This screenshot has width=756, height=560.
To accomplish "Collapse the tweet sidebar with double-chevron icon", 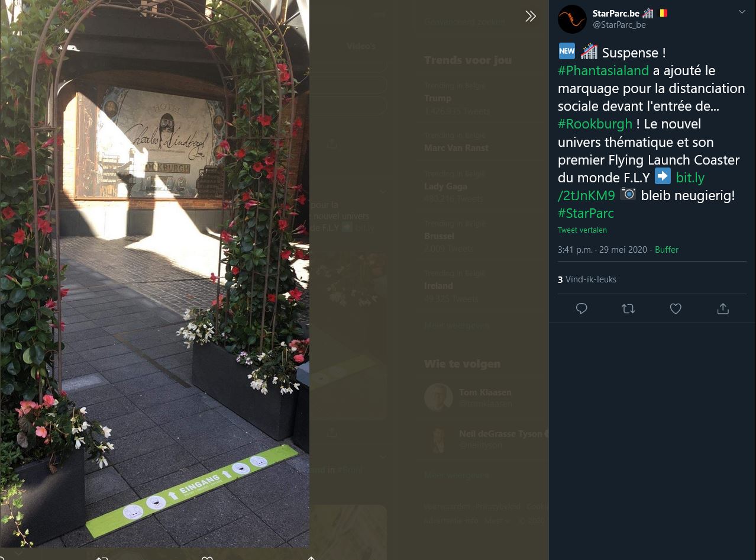I will pos(531,17).
